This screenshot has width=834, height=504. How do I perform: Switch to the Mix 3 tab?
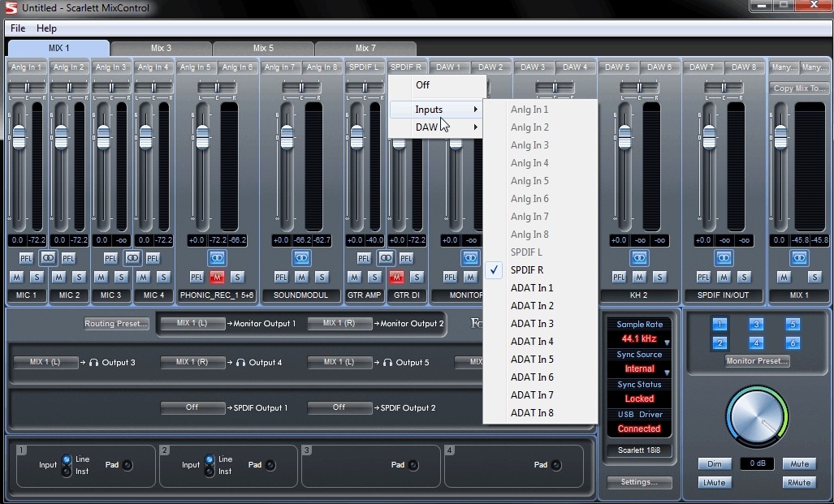pos(161,49)
